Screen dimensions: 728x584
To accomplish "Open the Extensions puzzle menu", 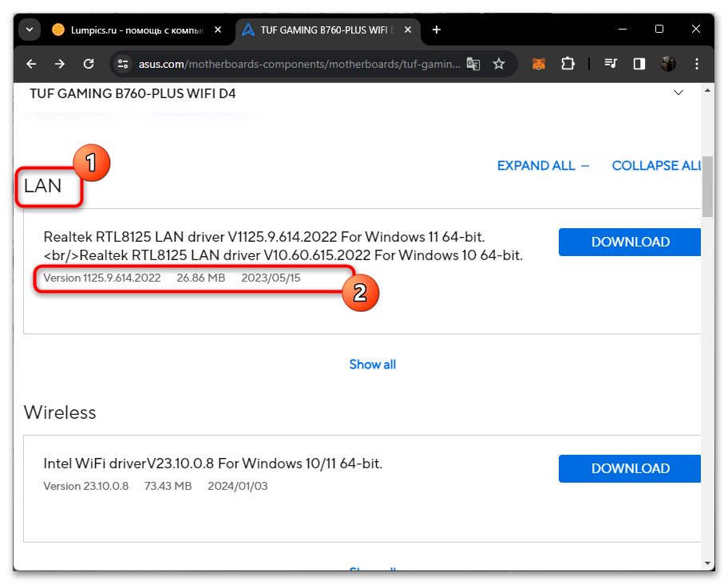I will 568,64.
